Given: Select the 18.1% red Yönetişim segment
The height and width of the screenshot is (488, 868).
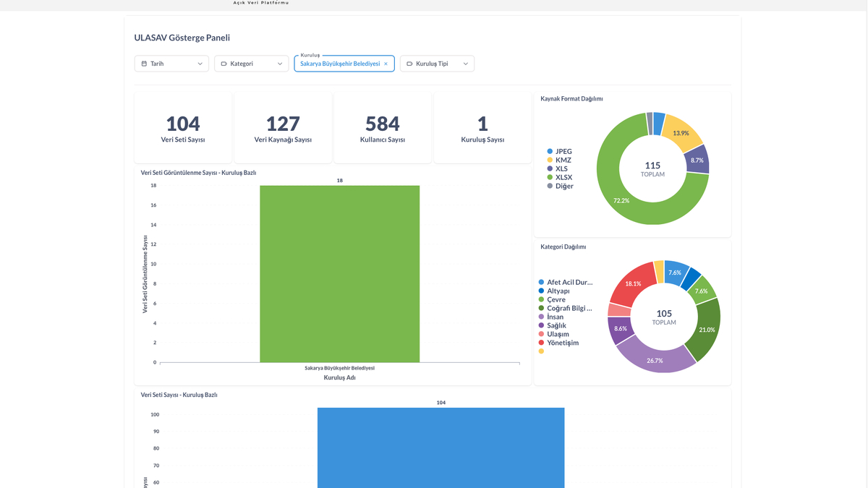Looking at the screenshot, I should tap(633, 283).
